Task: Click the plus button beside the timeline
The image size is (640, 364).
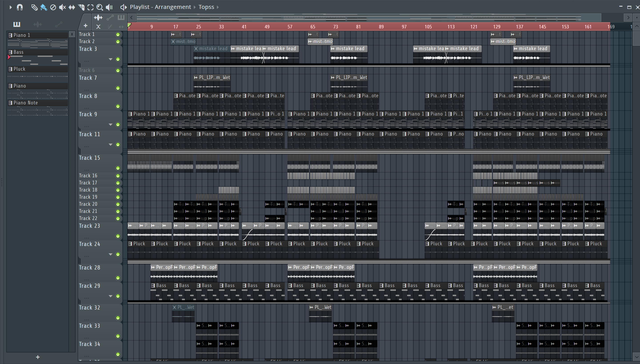Action: point(86,26)
